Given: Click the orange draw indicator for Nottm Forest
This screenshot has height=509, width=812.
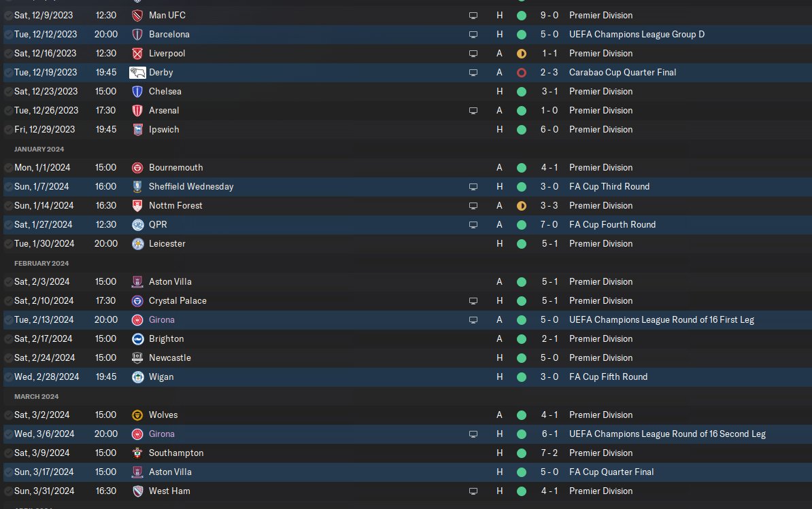Looking at the screenshot, I should point(522,205).
